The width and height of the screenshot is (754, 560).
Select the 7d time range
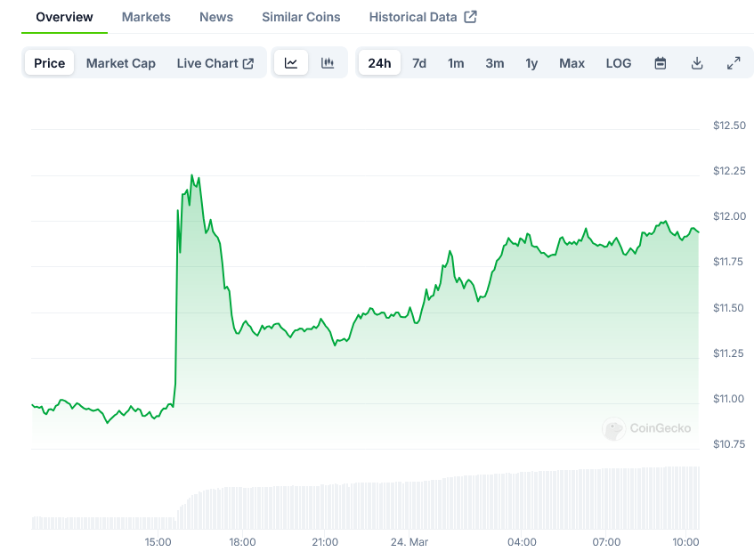pyautogui.click(x=419, y=63)
